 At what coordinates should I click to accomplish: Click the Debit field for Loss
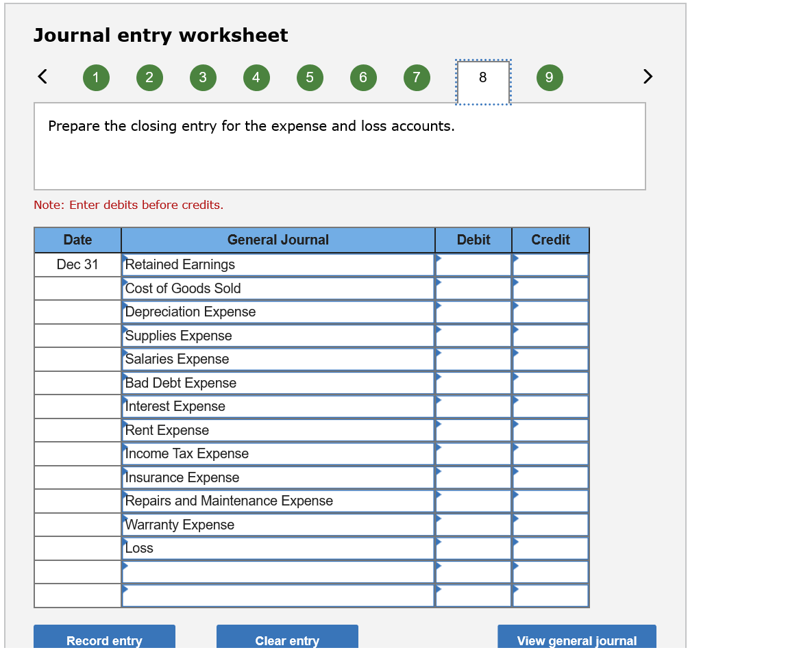(x=473, y=548)
